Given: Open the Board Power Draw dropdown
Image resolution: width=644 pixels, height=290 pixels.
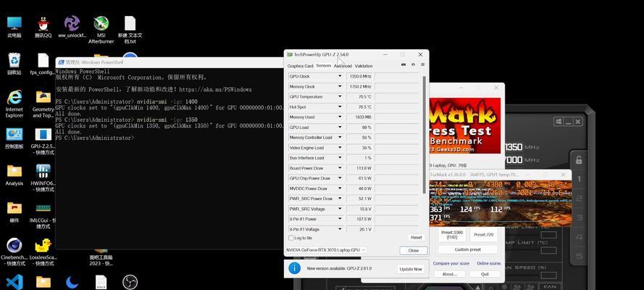Looking at the screenshot, I should [340, 168].
